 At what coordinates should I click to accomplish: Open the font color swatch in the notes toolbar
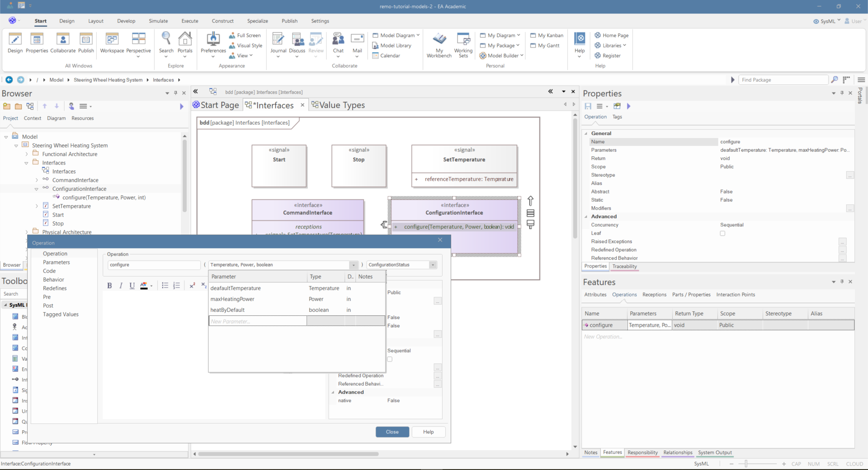pyautogui.click(x=144, y=286)
